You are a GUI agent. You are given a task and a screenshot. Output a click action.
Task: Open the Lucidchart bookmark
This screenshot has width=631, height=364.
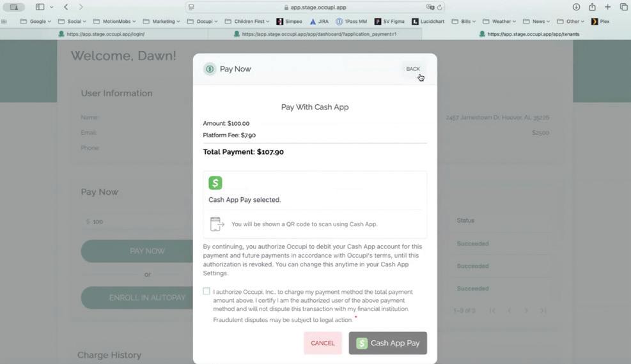point(428,21)
